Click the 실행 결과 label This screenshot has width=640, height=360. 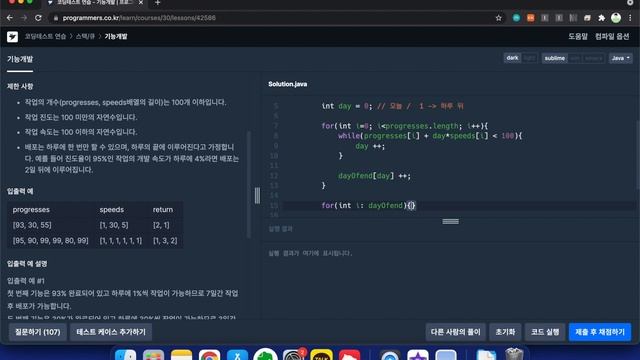click(x=280, y=229)
